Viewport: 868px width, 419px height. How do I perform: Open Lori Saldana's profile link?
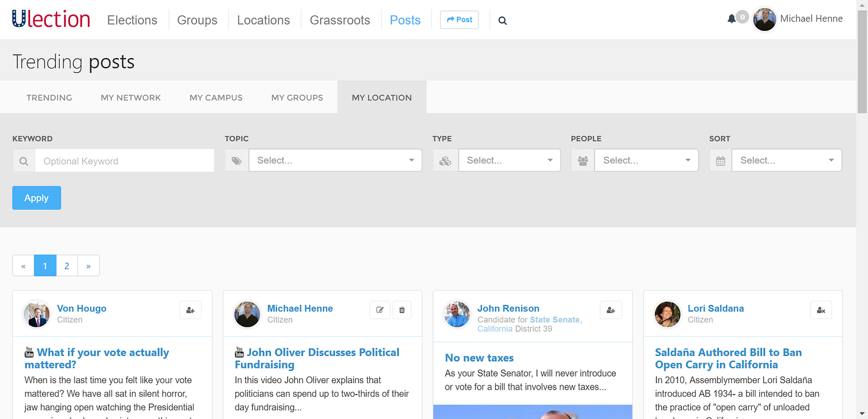(x=716, y=308)
